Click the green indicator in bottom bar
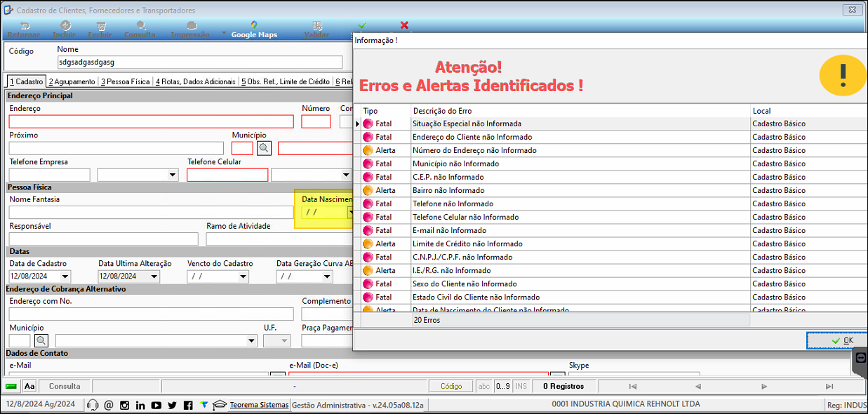Screen dimensions: 868x414 pyautogui.click(x=11, y=386)
